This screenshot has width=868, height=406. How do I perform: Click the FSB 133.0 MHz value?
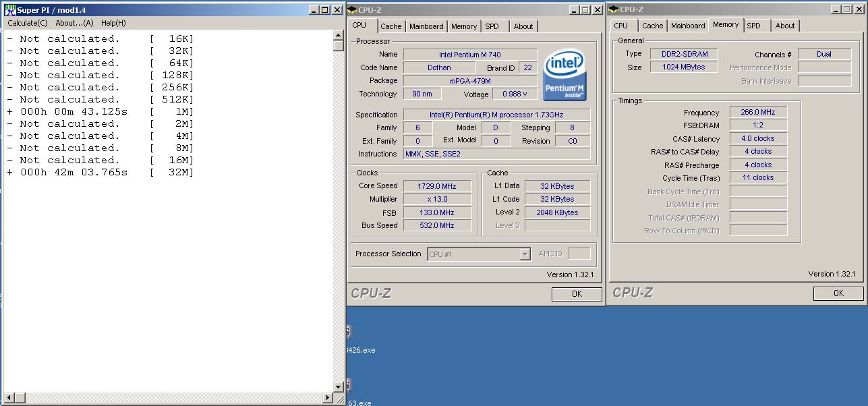pyautogui.click(x=437, y=212)
